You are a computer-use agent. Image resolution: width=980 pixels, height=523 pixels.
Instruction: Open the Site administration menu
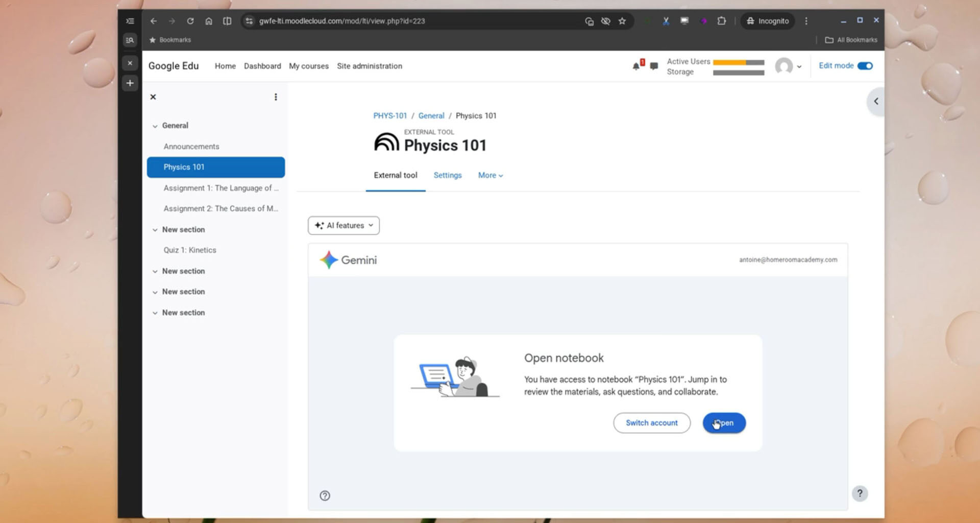pyautogui.click(x=370, y=66)
